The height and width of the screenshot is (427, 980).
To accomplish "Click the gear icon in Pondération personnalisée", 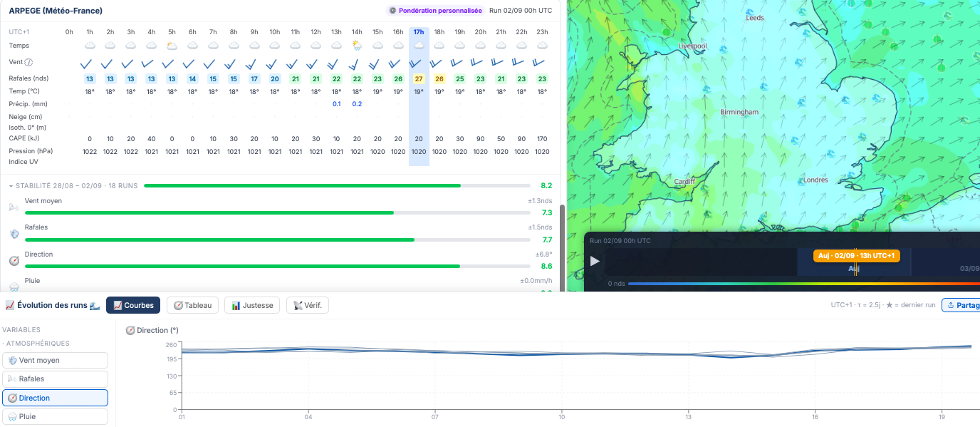I will 392,11.
